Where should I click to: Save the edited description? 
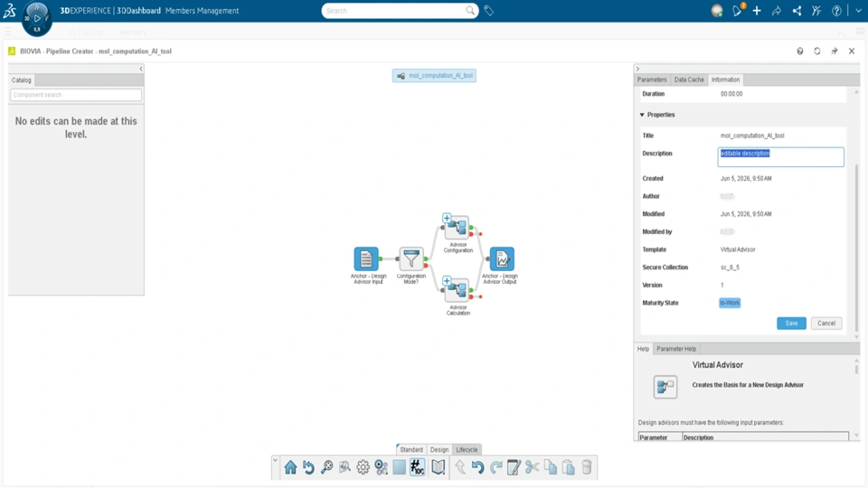coord(791,324)
